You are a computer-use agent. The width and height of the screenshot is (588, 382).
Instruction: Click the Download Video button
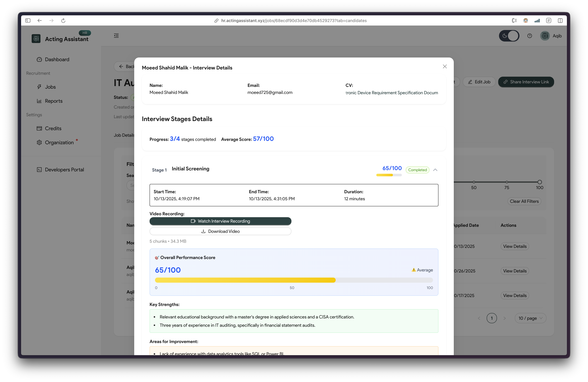click(220, 231)
